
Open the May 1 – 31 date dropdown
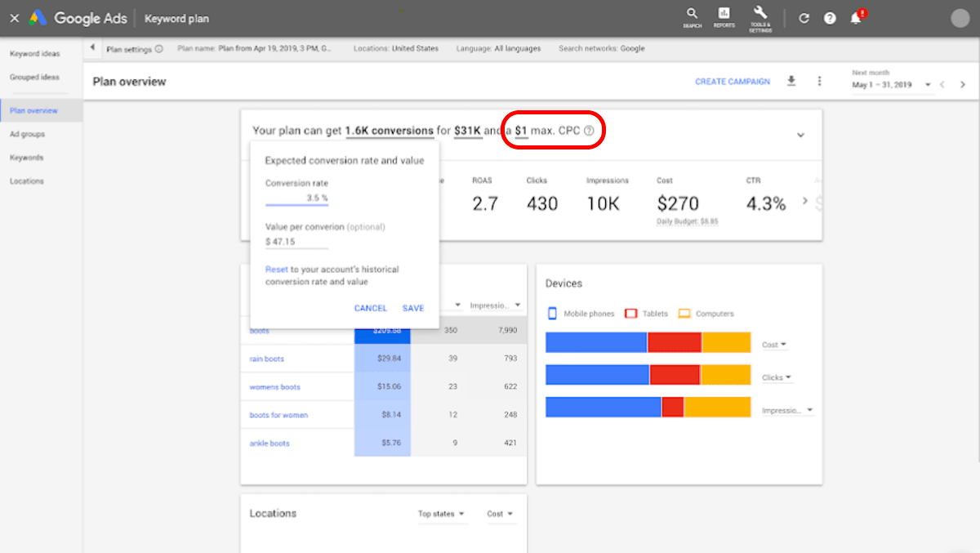[x=927, y=83]
